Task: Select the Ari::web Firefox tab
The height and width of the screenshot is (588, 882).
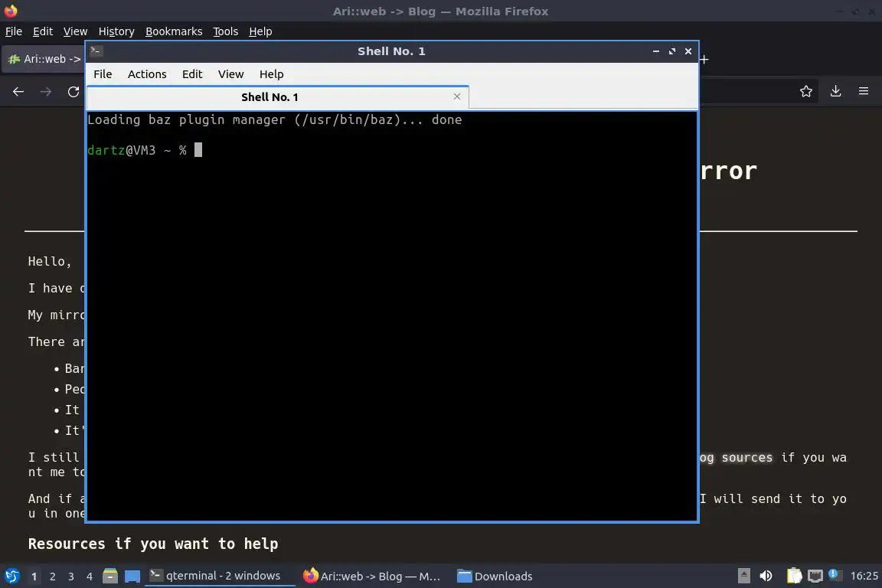Action: (x=44, y=59)
